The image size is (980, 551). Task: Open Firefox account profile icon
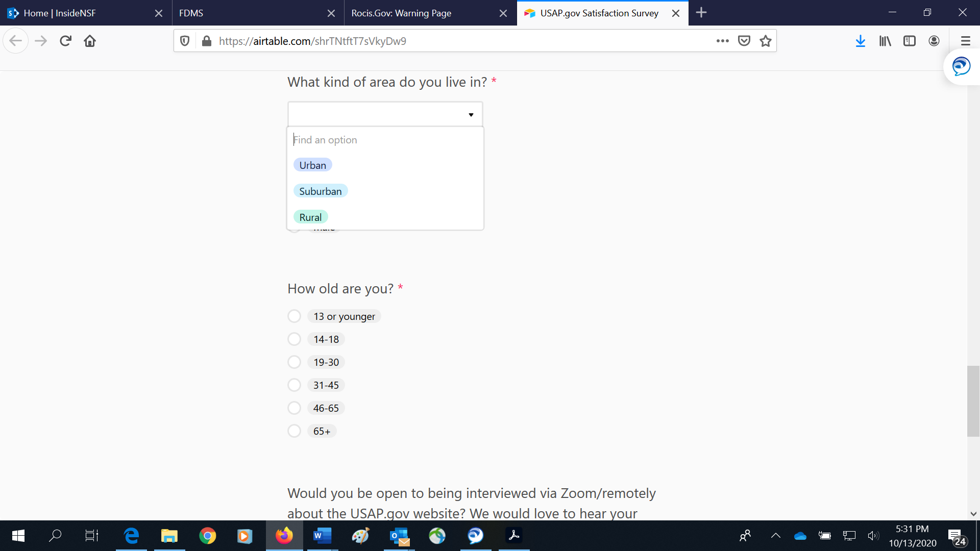tap(934, 41)
